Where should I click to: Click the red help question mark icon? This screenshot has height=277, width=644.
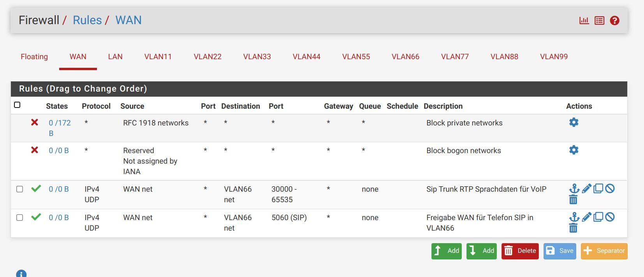pos(614,21)
